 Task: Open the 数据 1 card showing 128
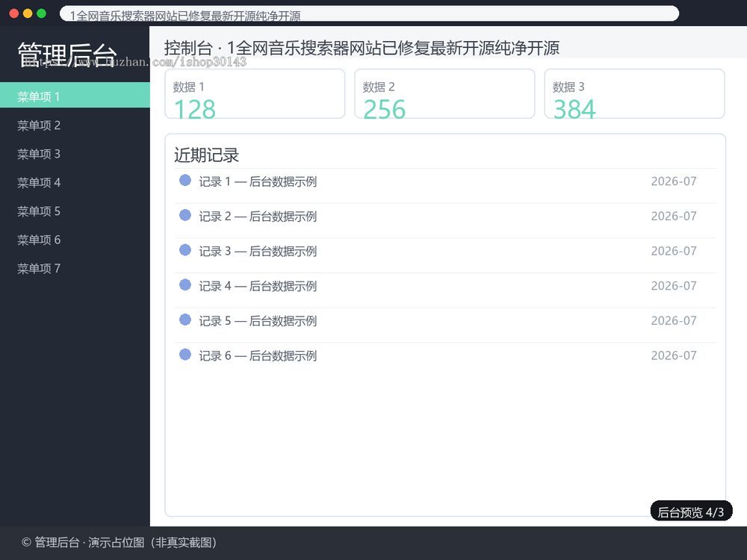[255, 94]
